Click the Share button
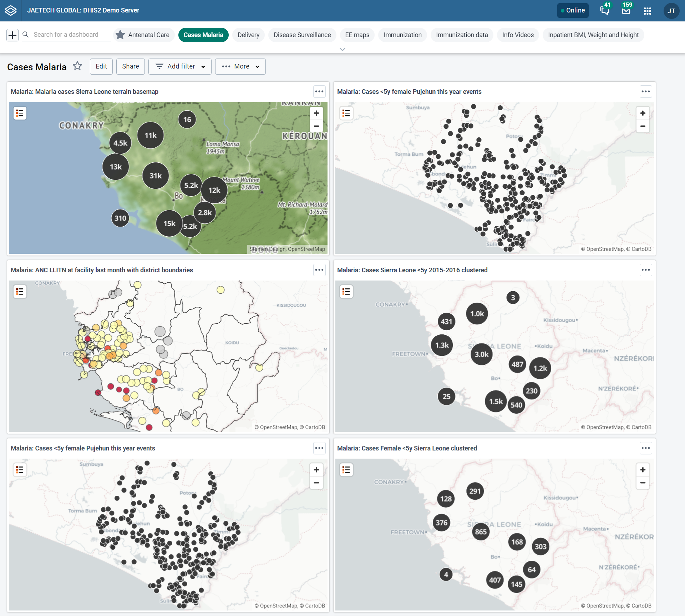 [x=131, y=66]
